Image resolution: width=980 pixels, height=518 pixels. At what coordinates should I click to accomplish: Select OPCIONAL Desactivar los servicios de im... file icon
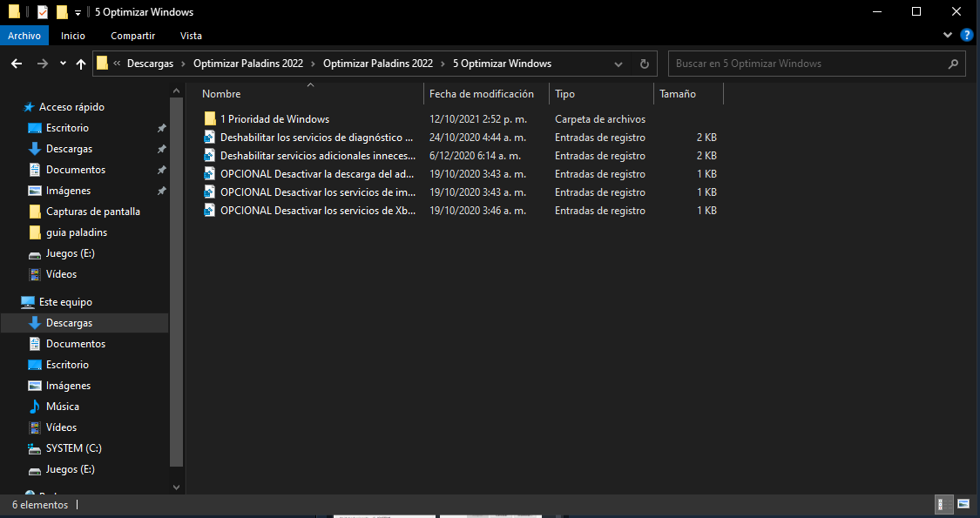pyautogui.click(x=210, y=192)
